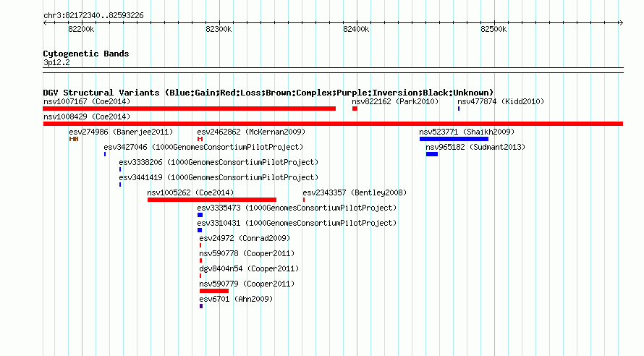Click the esv274986 (Banerjee2011) brown complex glyph
The height and width of the screenshot is (356, 644).
tap(74, 139)
